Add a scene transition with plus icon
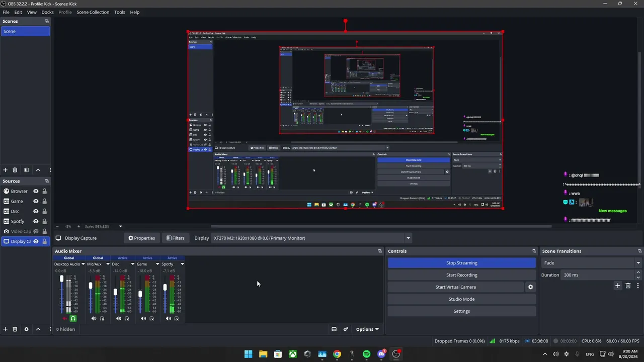The width and height of the screenshot is (644, 362). click(x=618, y=286)
